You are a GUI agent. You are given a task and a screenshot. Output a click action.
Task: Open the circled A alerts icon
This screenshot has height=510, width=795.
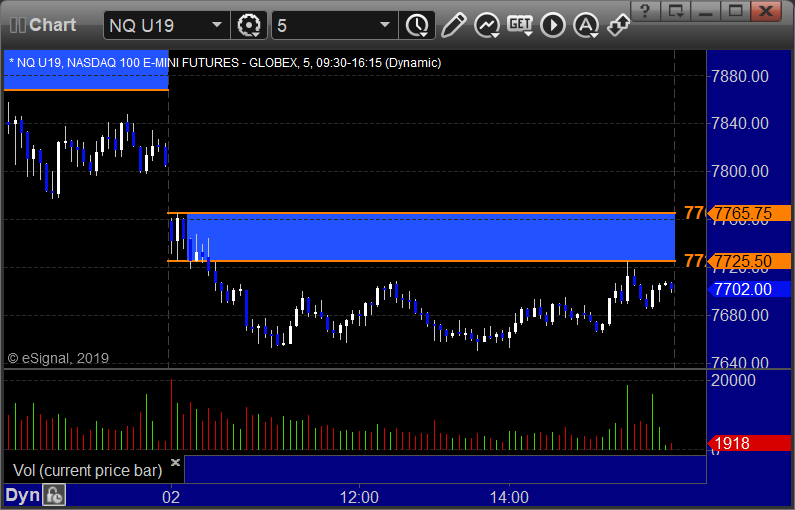click(x=586, y=25)
